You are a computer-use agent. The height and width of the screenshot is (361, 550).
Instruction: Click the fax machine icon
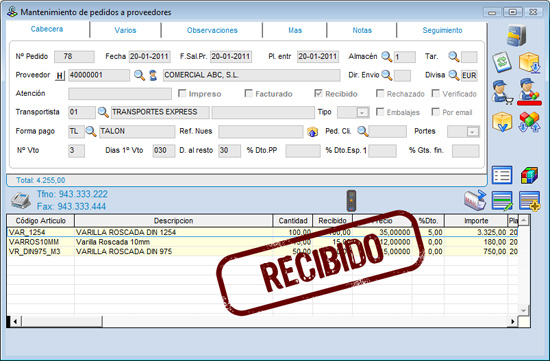click(x=21, y=200)
